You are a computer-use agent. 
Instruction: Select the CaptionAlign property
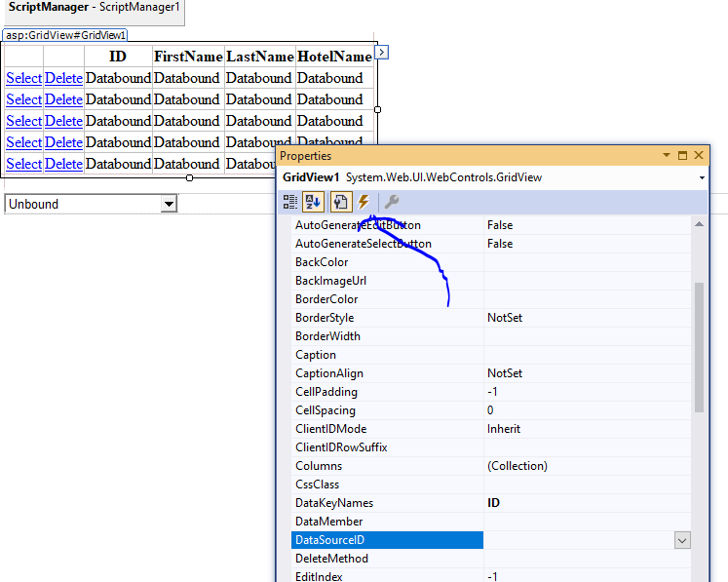click(x=387, y=373)
